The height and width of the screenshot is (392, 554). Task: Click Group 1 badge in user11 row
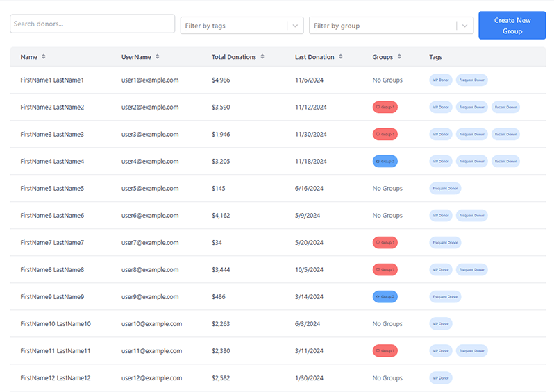[385, 351]
